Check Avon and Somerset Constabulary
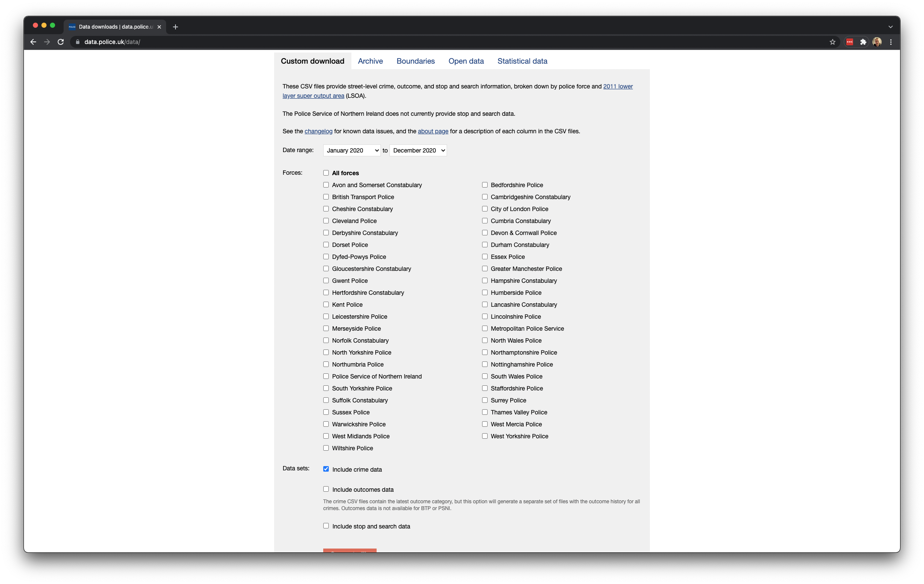Viewport: 924px width, 584px height. coord(326,185)
